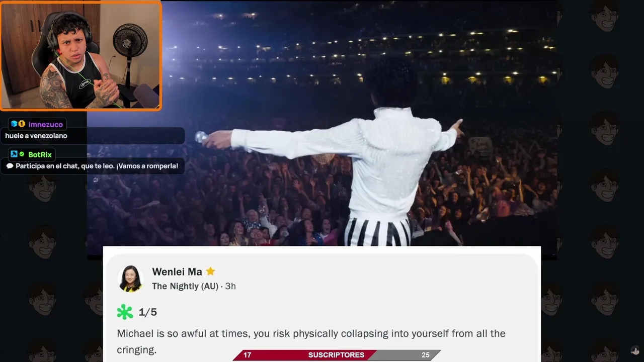Image resolution: width=644 pixels, height=362 pixels.
Task: Click the 25 subscriber goal number
Action: click(x=426, y=355)
